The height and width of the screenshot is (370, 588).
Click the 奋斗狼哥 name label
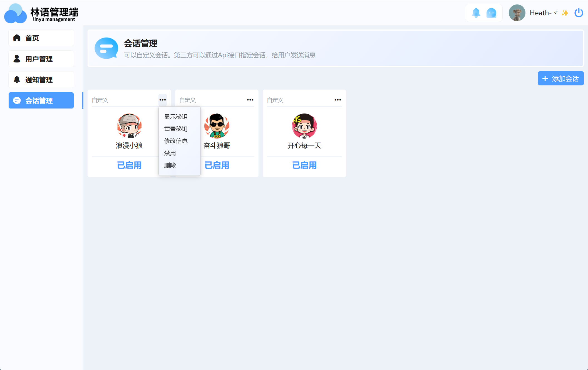tap(217, 145)
